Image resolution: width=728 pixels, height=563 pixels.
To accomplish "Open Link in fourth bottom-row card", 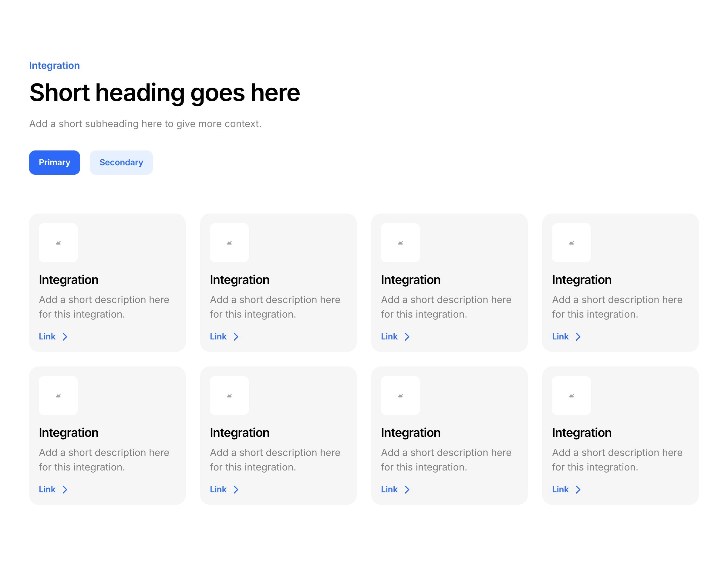I will pos(560,489).
